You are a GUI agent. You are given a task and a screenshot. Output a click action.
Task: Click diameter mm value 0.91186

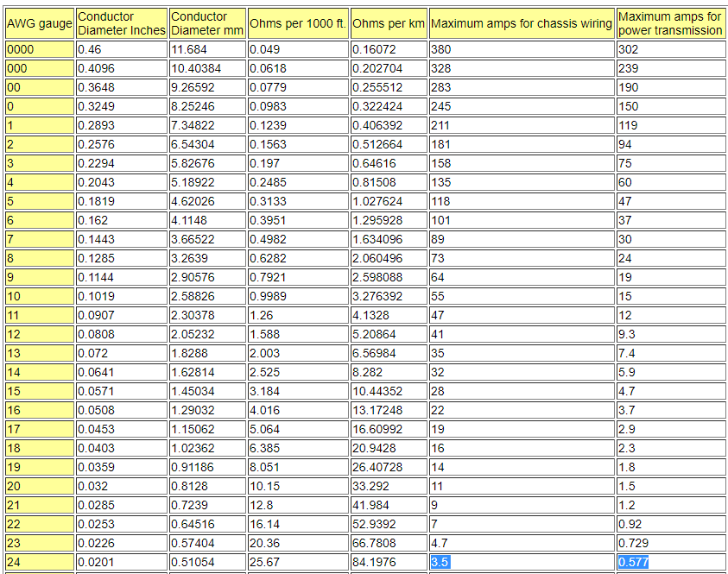click(207, 467)
